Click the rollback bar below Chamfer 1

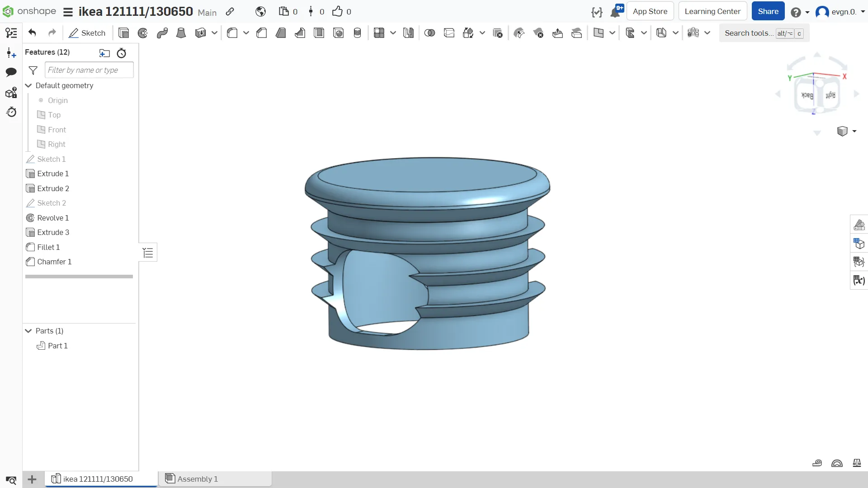[x=79, y=277]
